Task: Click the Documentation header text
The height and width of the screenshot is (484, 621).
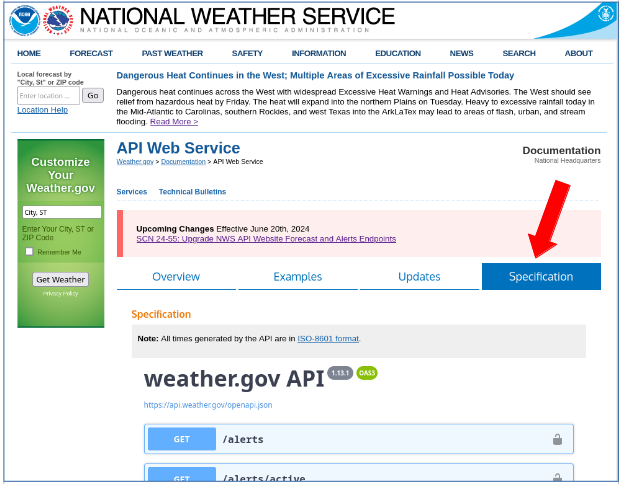Action: pos(562,151)
